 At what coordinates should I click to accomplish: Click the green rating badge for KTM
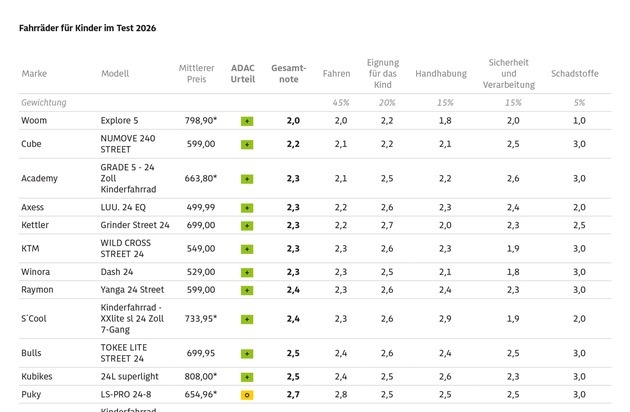coord(247,249)
